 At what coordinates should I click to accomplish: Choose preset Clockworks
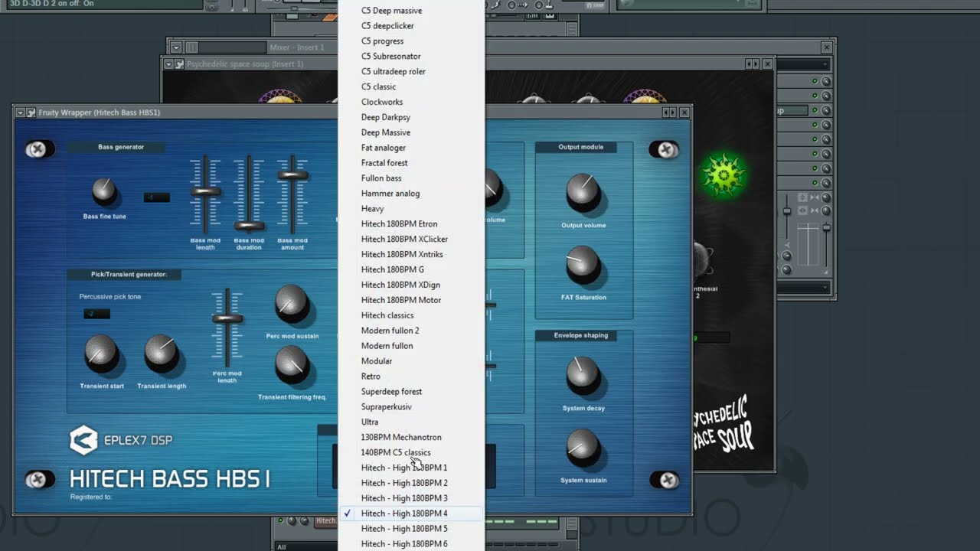pos(410,102)
